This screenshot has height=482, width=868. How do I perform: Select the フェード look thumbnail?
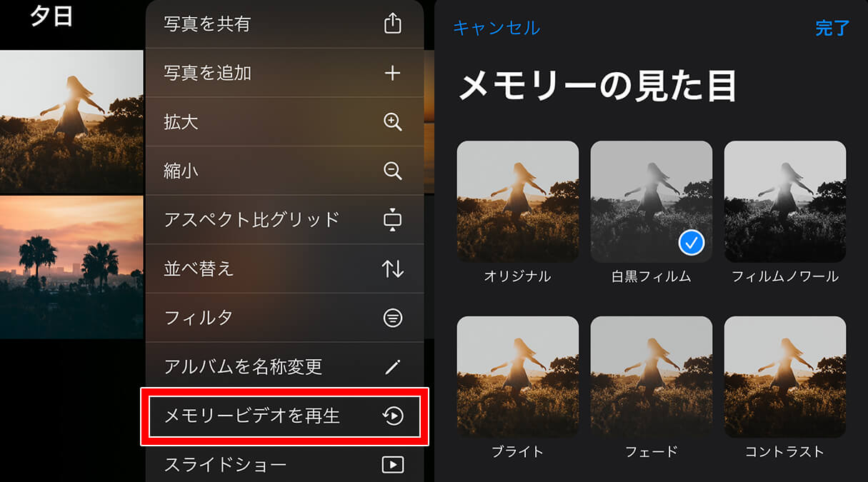pos(652,377)
